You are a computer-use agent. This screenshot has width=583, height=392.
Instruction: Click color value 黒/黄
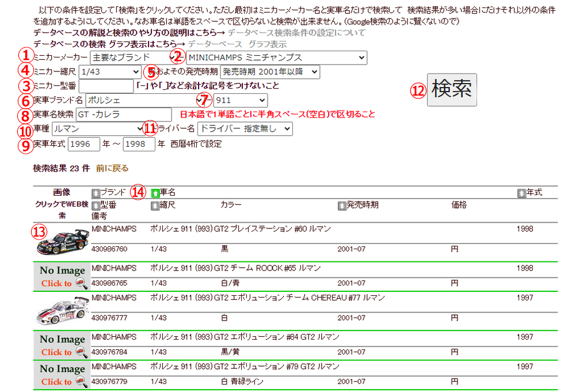[230, 352]
